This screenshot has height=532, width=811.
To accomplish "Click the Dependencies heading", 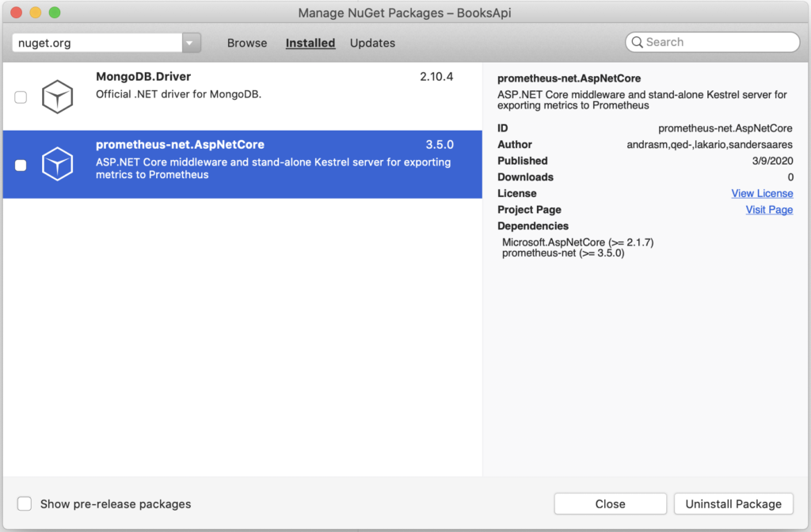I will (x=533, y=226).
